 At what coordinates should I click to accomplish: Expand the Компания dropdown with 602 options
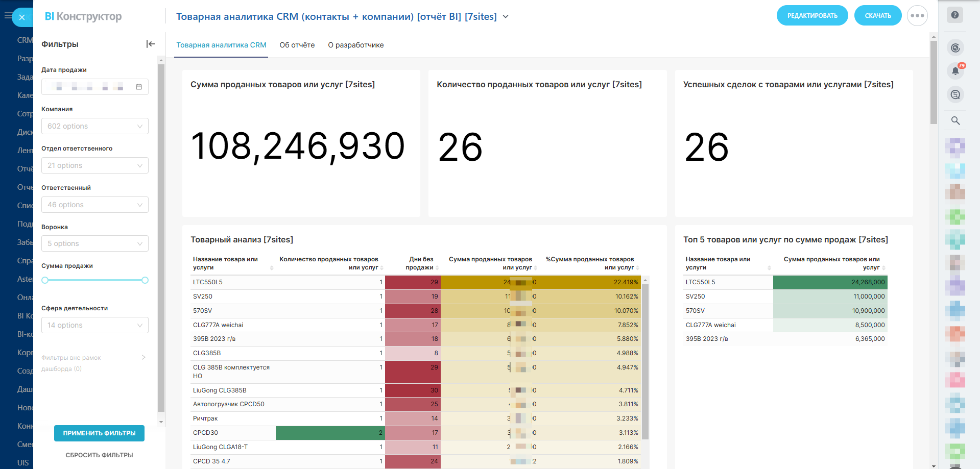tap(95, 126)
